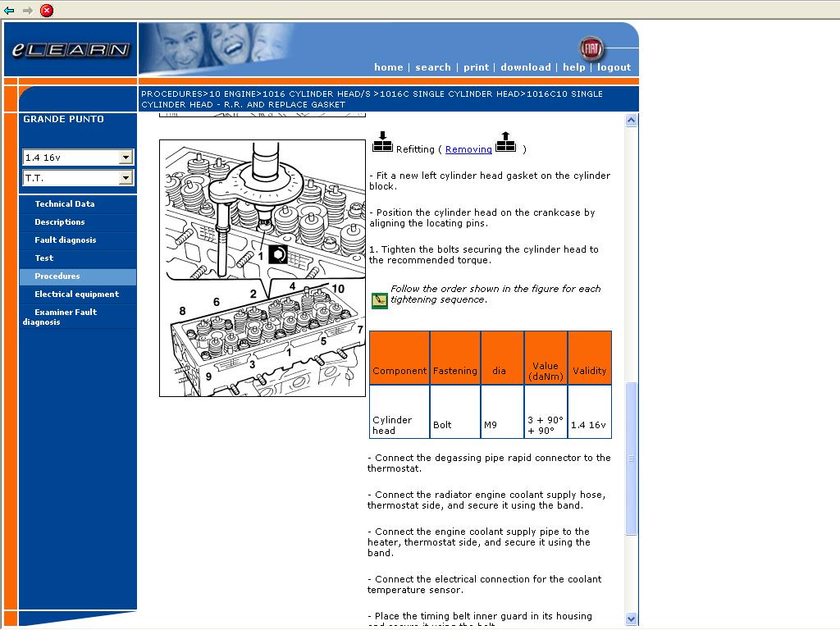This screenshot has height=630, width=840.
Task: Click scrollbar down arrow in content pane
Action: pyautogui.click(x=631, y=619)
